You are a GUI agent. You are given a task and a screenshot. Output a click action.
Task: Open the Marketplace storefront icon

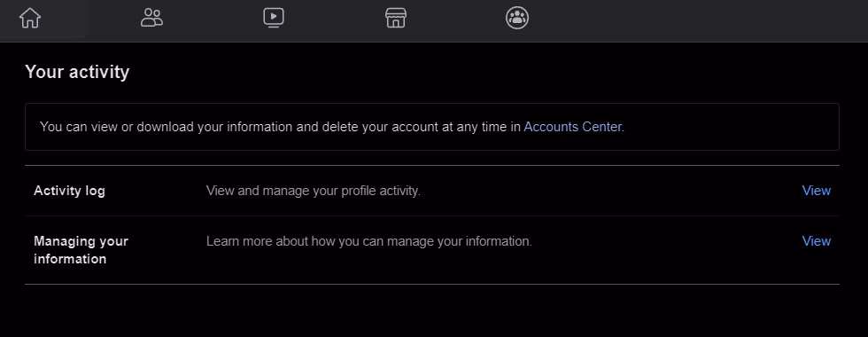tap(396, 18)
